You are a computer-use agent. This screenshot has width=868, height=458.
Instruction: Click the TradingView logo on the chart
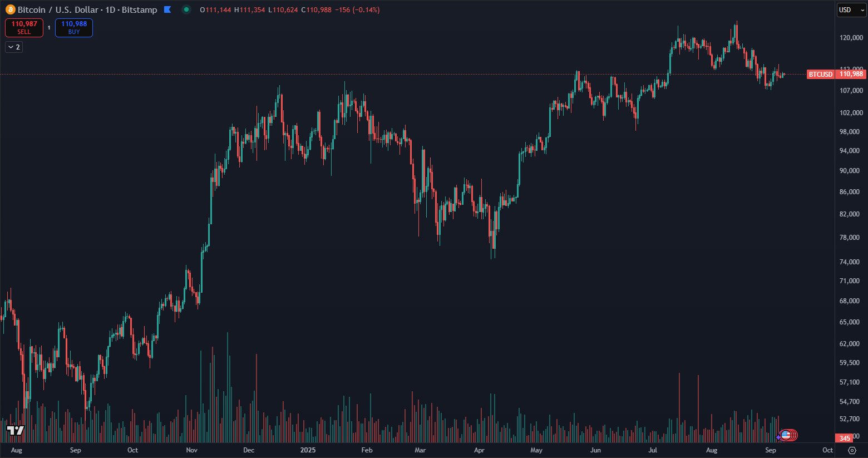coord(16,430)
